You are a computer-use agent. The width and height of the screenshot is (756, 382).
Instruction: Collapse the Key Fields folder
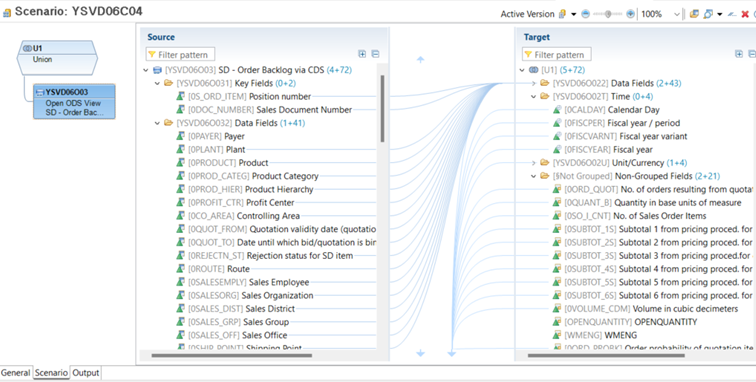tap(157, 83)
